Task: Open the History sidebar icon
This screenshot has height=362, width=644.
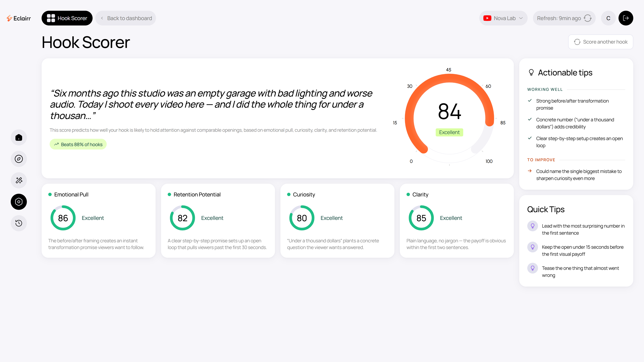Action: coord(19,223)
